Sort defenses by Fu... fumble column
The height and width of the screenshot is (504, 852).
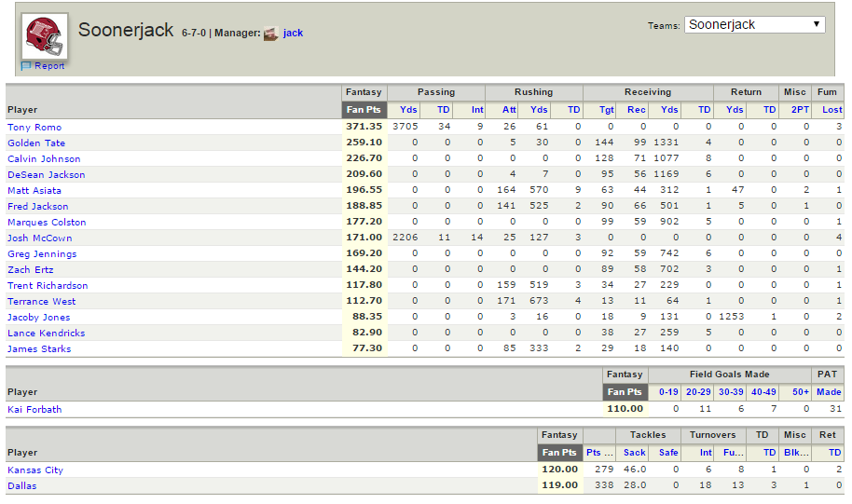click(x=734, y=452)
